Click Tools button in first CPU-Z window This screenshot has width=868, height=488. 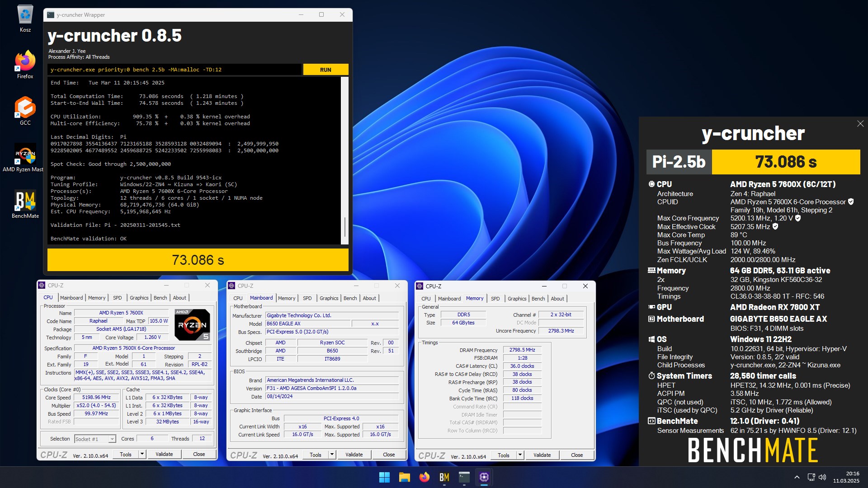[126, 454]
